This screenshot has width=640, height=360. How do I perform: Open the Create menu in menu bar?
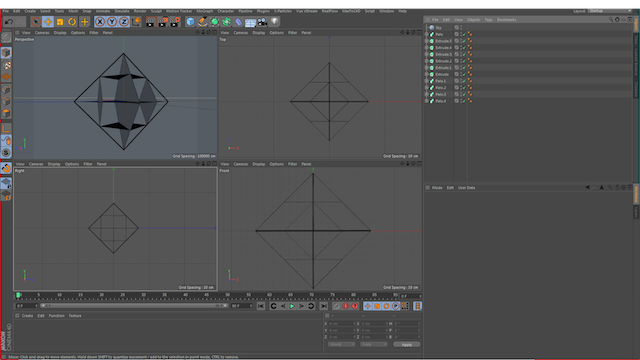click(x=30, y=11)
